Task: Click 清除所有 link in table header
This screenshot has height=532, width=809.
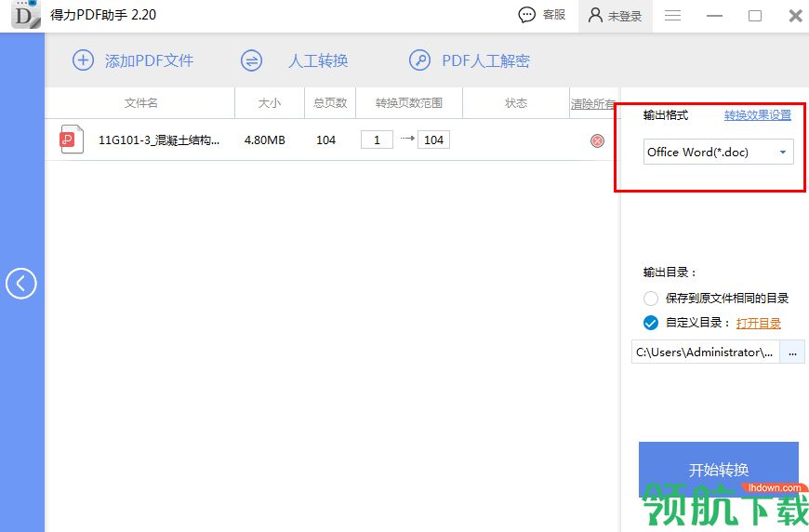Action: coord(593,103)
